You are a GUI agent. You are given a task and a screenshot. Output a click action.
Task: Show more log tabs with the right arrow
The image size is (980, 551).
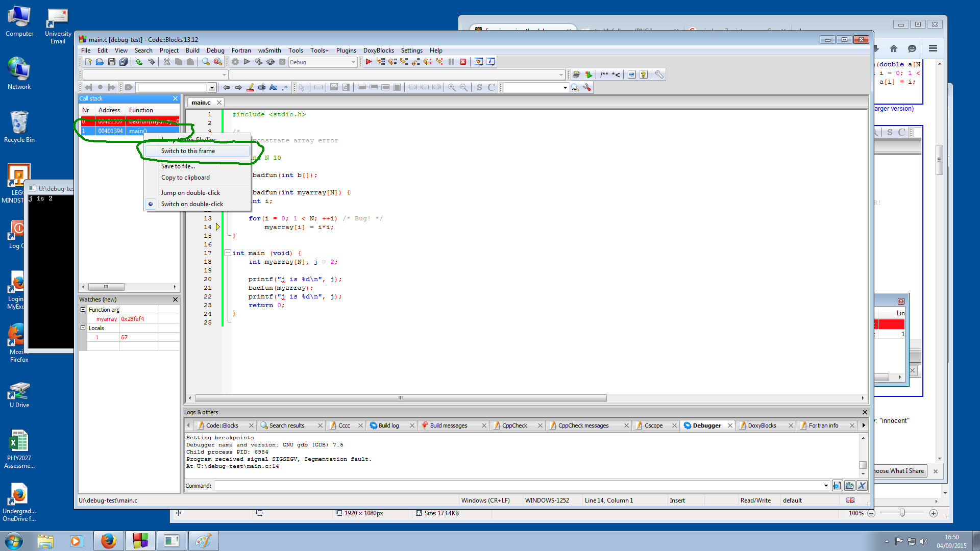864,425
